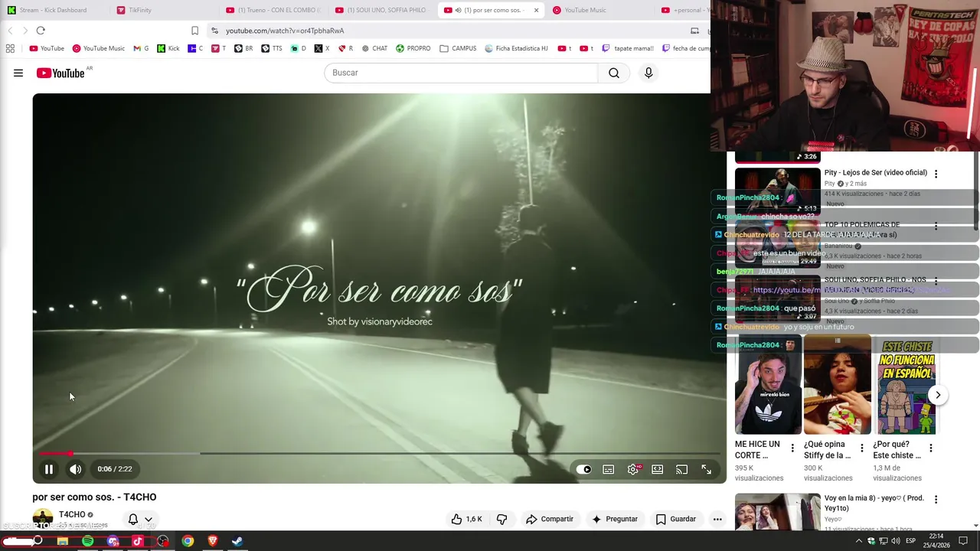
Task: Seek along the video progress bar
Action: click(x=379, y=454)
